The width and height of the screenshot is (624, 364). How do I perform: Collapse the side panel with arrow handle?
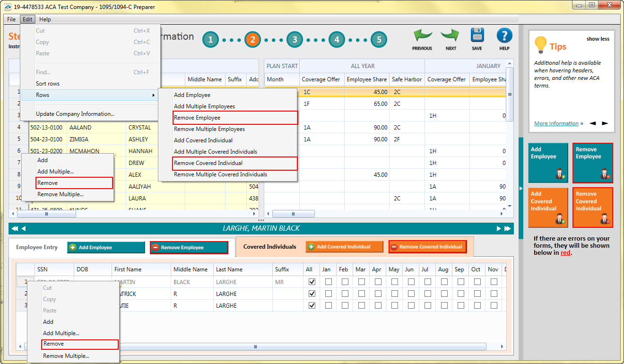coord(521,189)
